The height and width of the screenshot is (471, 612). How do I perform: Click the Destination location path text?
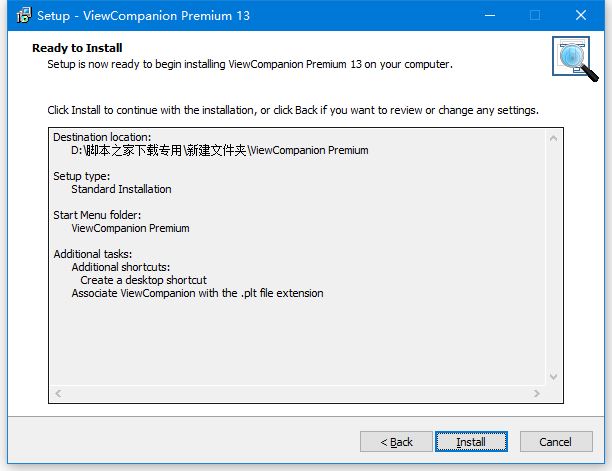(220, 150)
